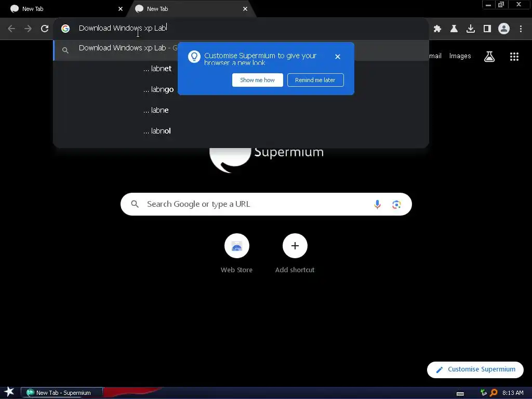The image size is (532, 399).
Task: Open the experiments flask icon in toolbar
Action: coord(454,29)
